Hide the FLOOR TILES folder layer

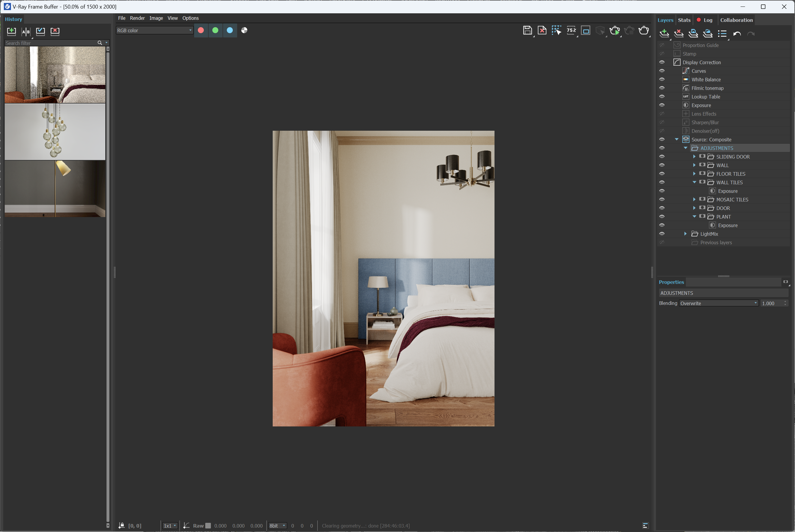[x=662, y=174]
